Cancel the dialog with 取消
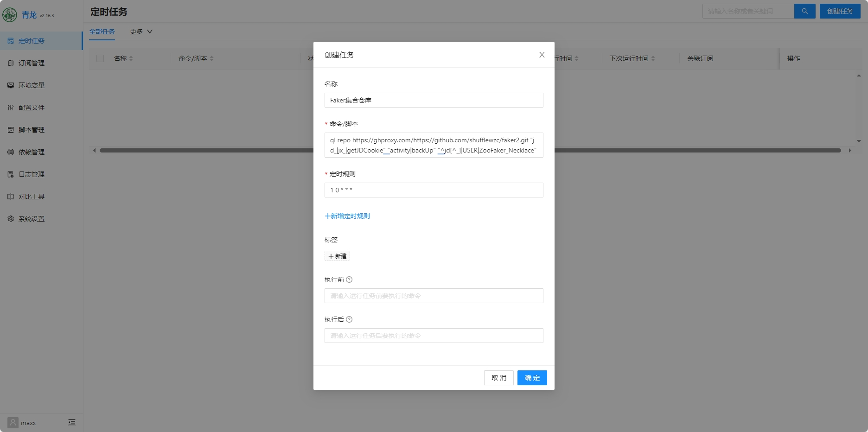The height and width of the screenshot is (432, 868). [x=499, y=378]
